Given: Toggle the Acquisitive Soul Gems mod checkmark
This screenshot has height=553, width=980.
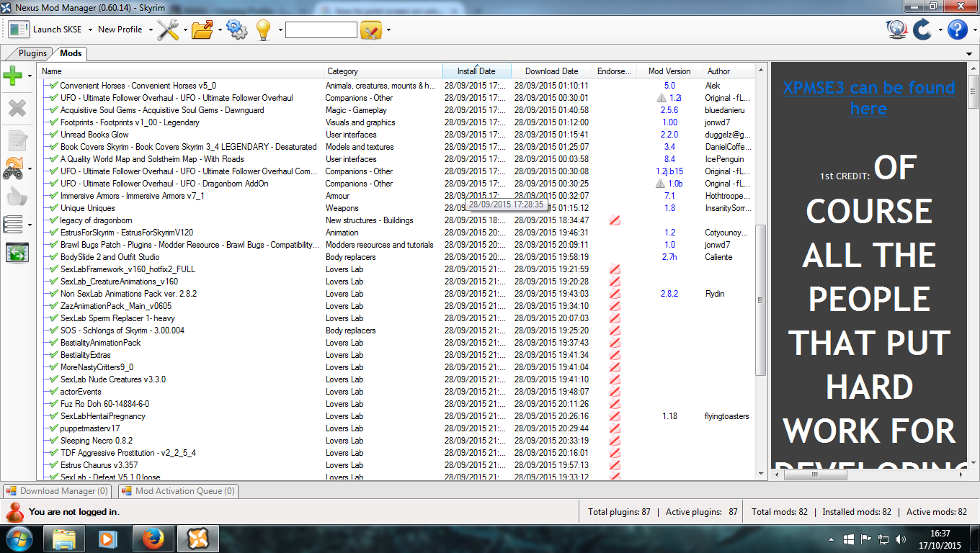Looking at the screenshot, I should [53, 110].
